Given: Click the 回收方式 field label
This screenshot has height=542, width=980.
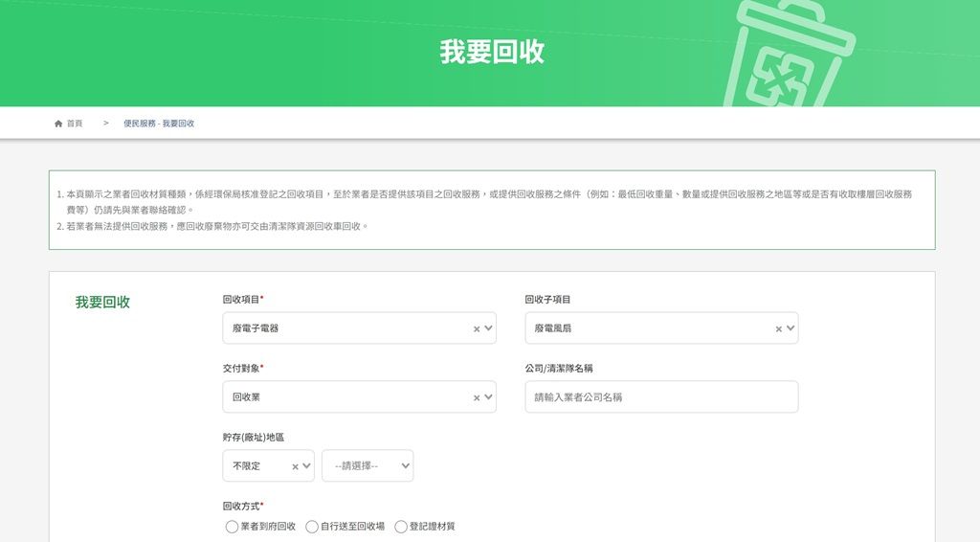Looking at the screenshot, I should (x=242, y=506).
